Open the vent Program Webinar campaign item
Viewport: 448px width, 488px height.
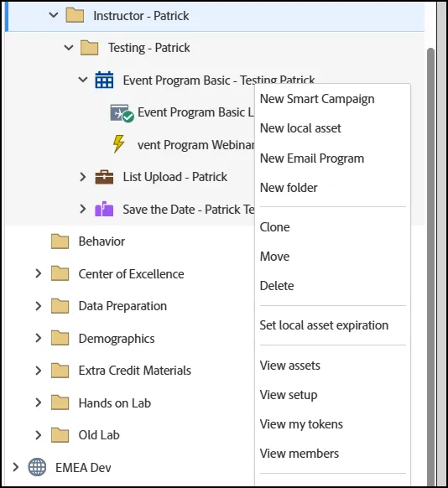point(195,145)
